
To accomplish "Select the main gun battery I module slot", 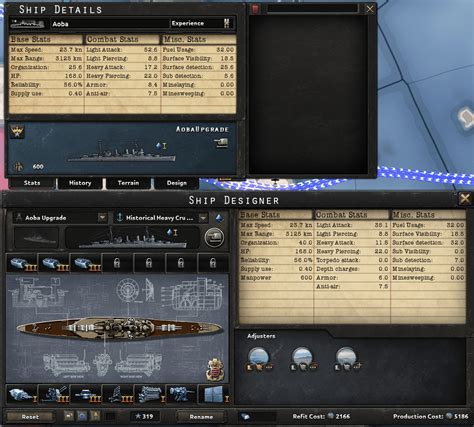I will coord(22,394).
